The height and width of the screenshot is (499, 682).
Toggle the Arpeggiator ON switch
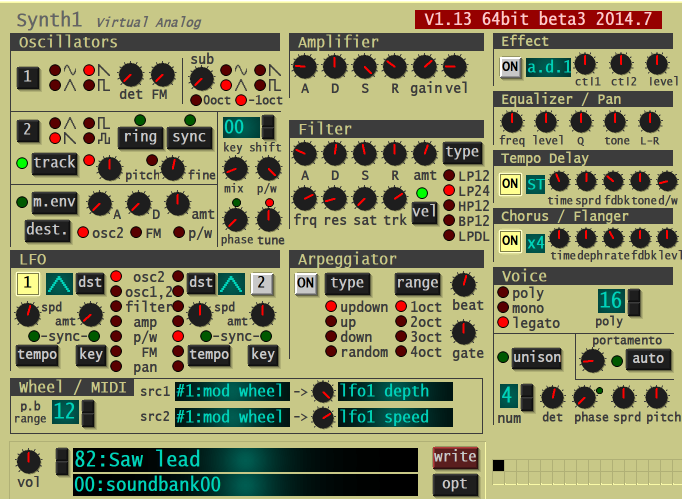pyautogui.click(x=305, y=284)
